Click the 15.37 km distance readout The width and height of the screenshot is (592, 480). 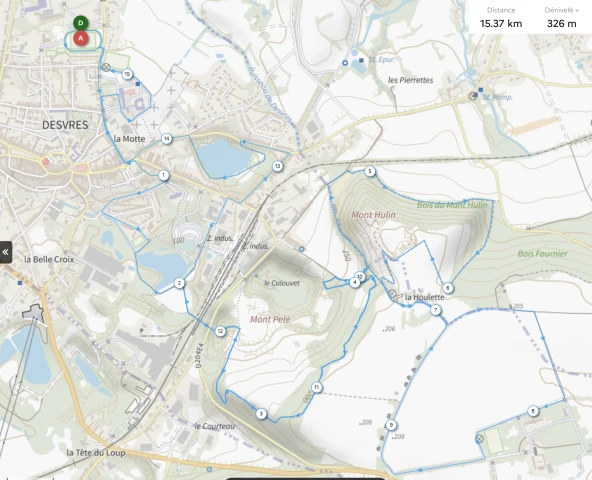(501, 23)
